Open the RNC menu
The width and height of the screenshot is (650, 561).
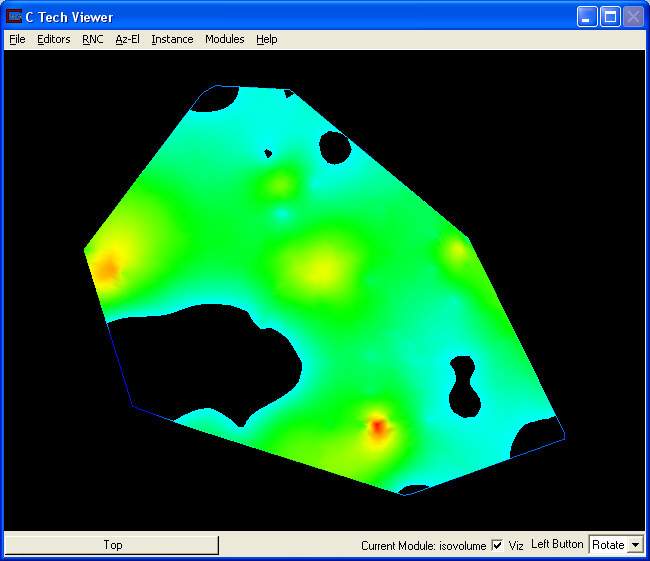click(93, 39)
